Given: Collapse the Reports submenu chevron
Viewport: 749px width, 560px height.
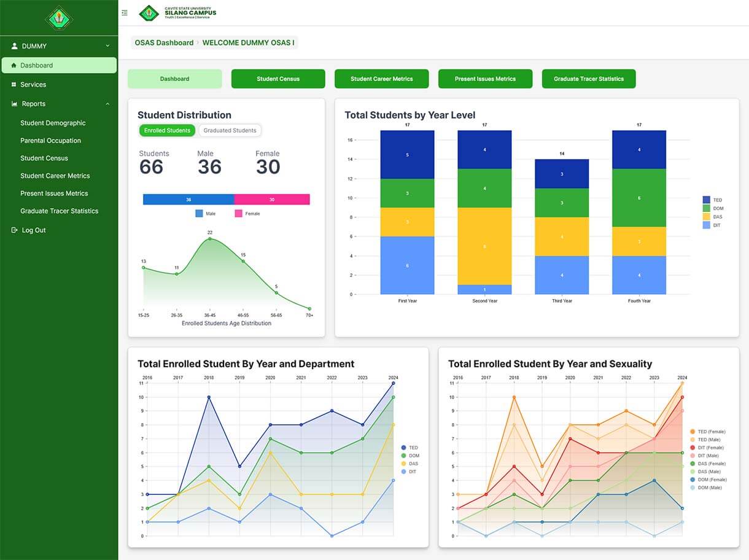Looking at the screenshot, I should [107, 103].
